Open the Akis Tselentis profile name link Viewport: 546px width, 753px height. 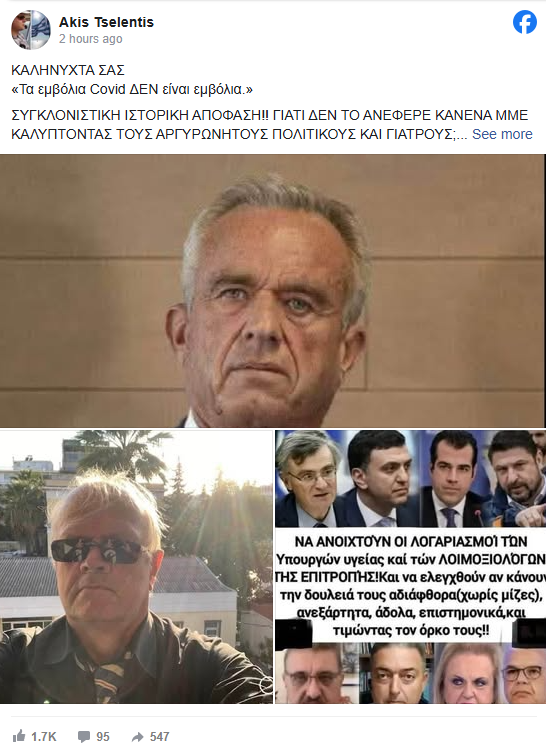tap(106, 22)
